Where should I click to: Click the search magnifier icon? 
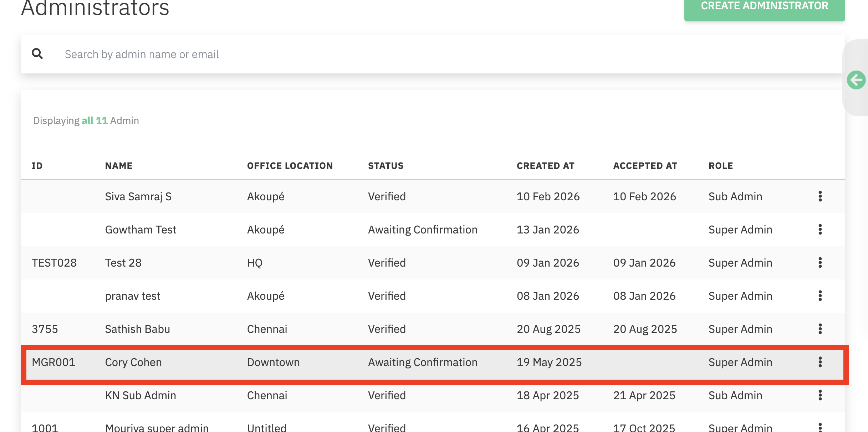[x=37, y=54]
